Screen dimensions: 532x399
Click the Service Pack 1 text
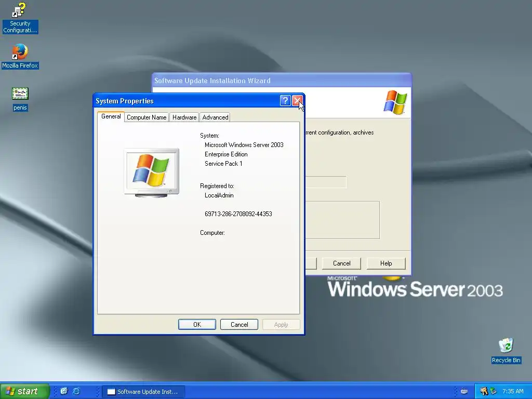(223, 164)
